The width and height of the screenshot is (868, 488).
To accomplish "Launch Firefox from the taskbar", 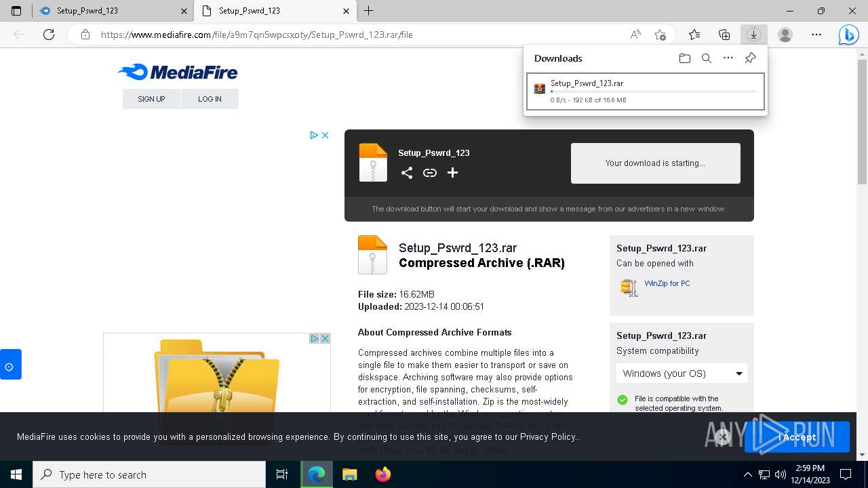I will (x=383, y=474).
